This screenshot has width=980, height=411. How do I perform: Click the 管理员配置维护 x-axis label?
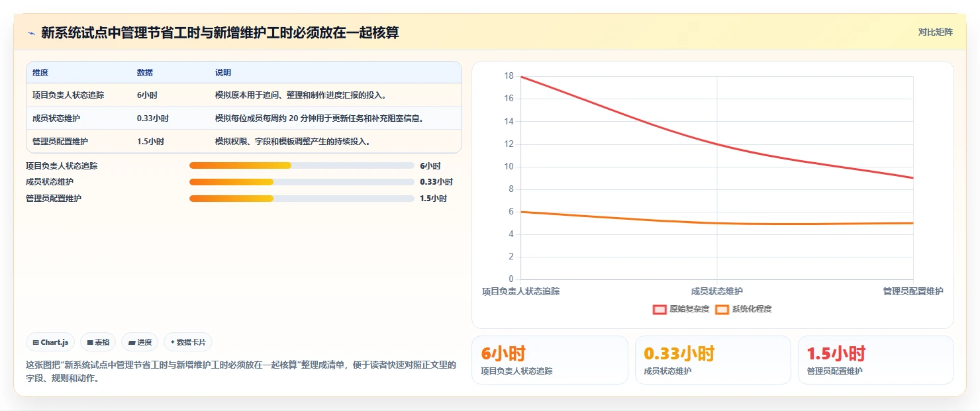coord(912,291)
